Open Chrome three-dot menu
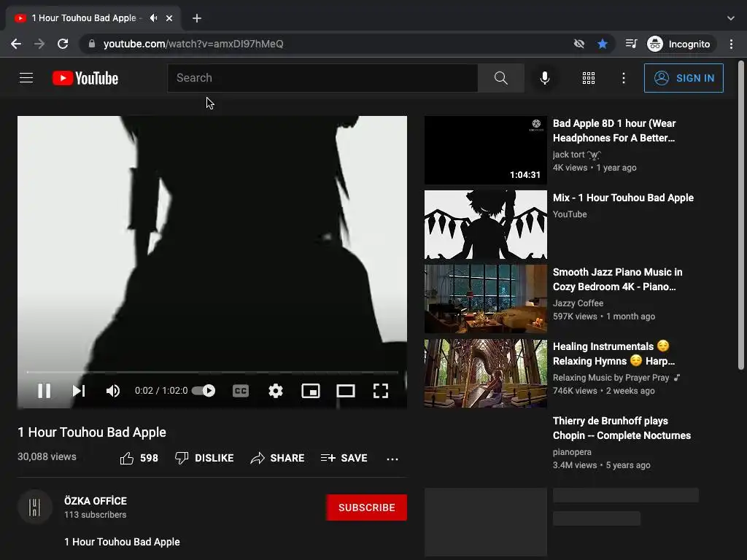This screenshot has height=560, width=747. tap(731, 44)
